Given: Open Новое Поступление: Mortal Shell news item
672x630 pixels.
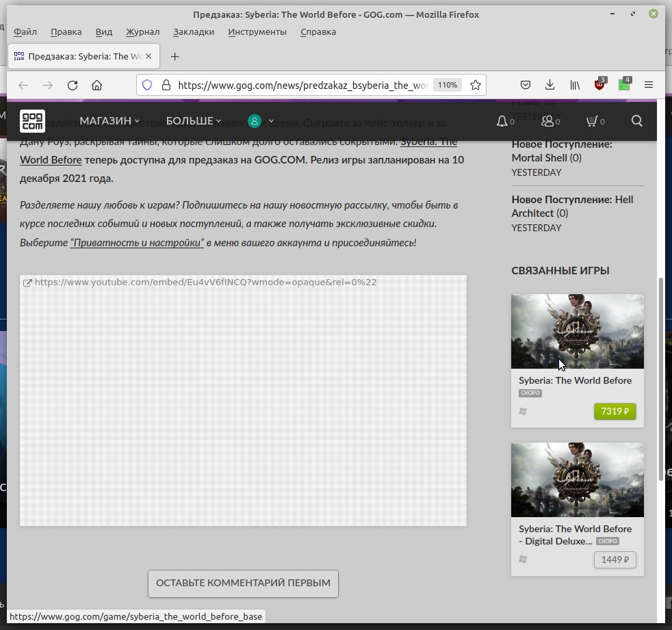Looking at the screenshot, I should (562, 151).
